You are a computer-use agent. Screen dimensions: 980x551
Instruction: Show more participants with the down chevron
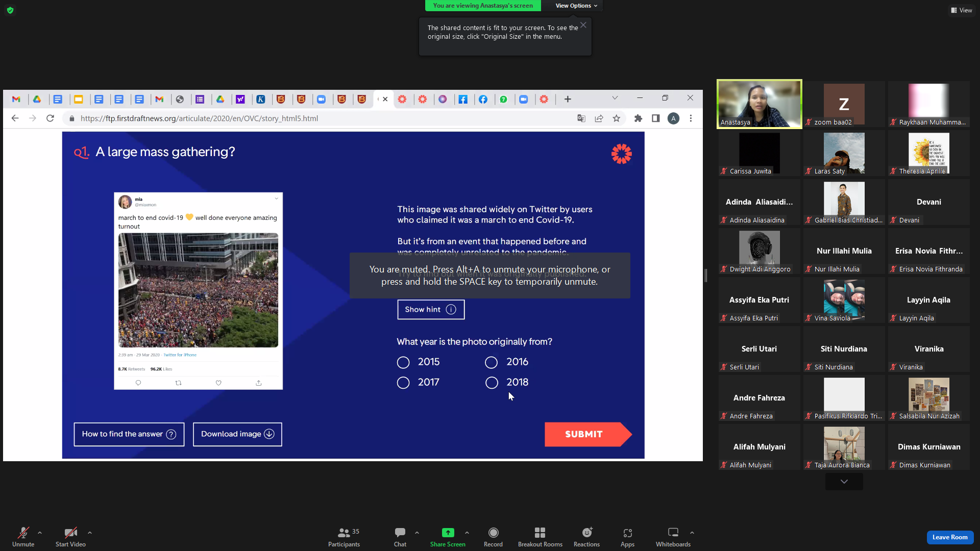844,482
